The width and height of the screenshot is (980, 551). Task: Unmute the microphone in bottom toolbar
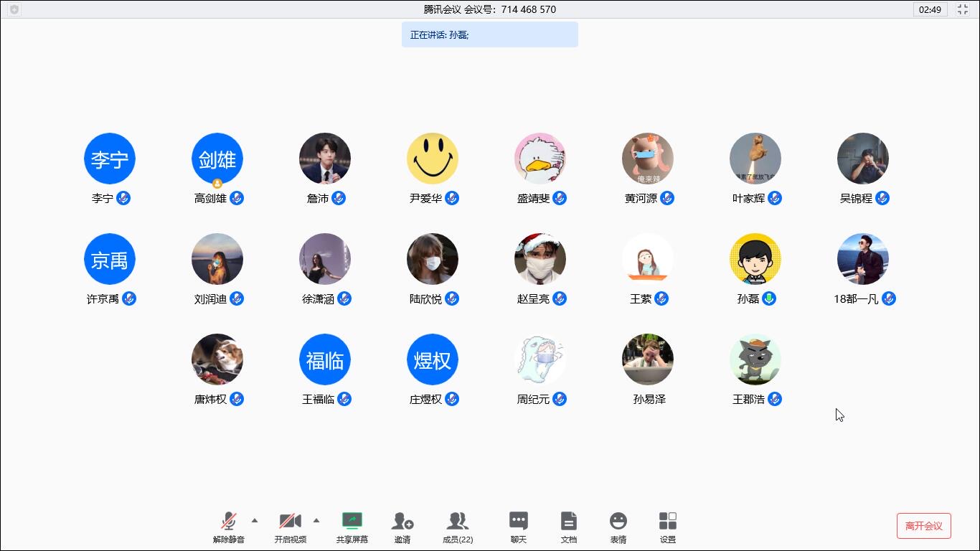click(229, 522)
